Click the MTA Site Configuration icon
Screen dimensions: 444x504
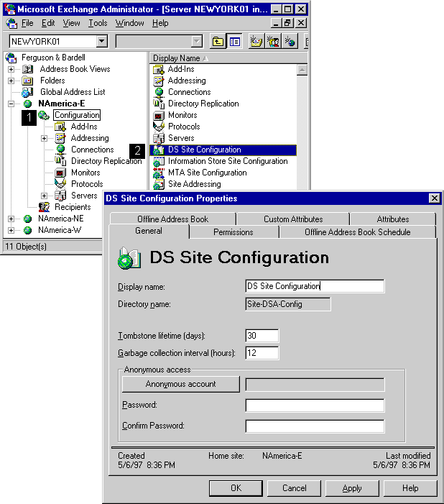coord(159,173)
